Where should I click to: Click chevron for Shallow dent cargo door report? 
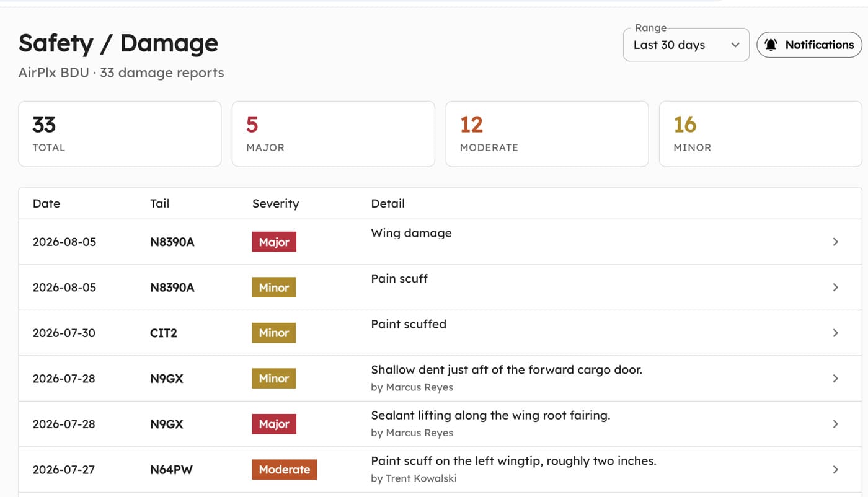coord(835,378)
